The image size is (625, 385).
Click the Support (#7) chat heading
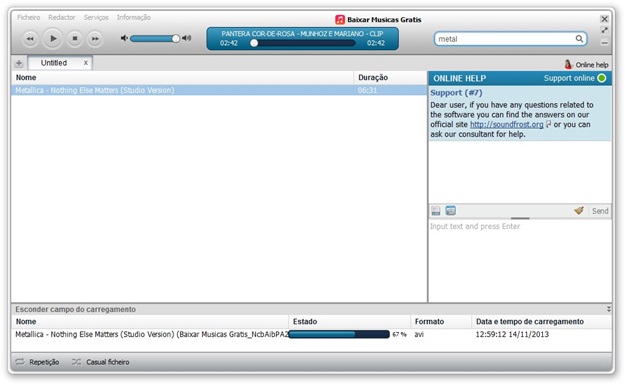(x=456, y=93)
